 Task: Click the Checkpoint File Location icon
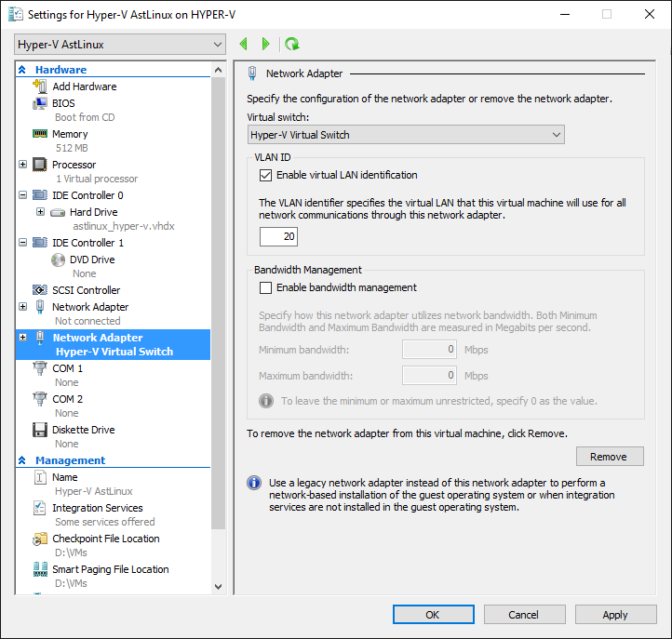pyautogui.click(x=40, y=539)
